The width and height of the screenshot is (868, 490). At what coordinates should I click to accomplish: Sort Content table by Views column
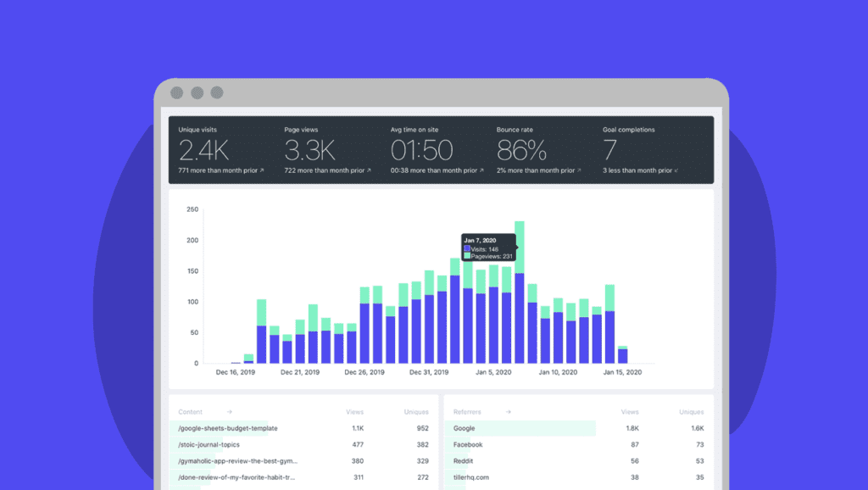[355, 412]
